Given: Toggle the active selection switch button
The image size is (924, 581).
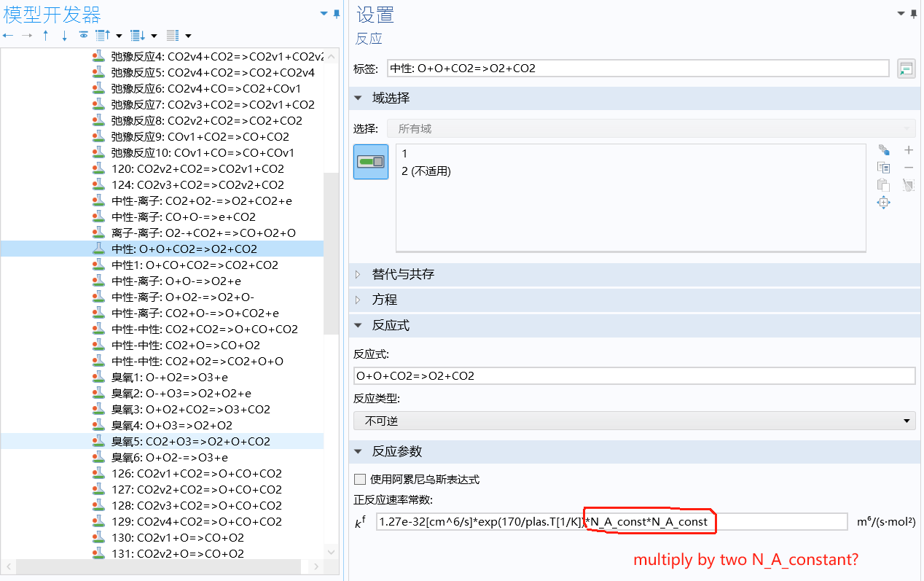Looking at the screenshot, I should (x=371, y=162).
